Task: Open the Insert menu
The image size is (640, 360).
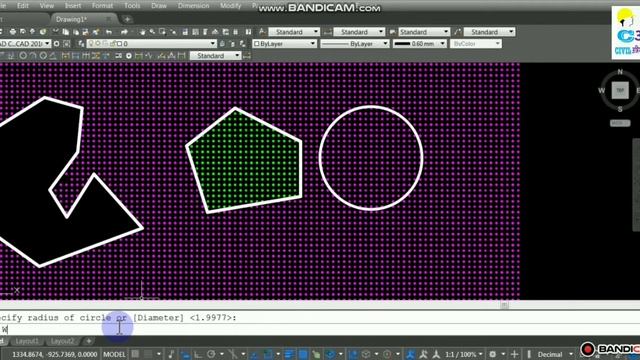Action: [73, 6]
